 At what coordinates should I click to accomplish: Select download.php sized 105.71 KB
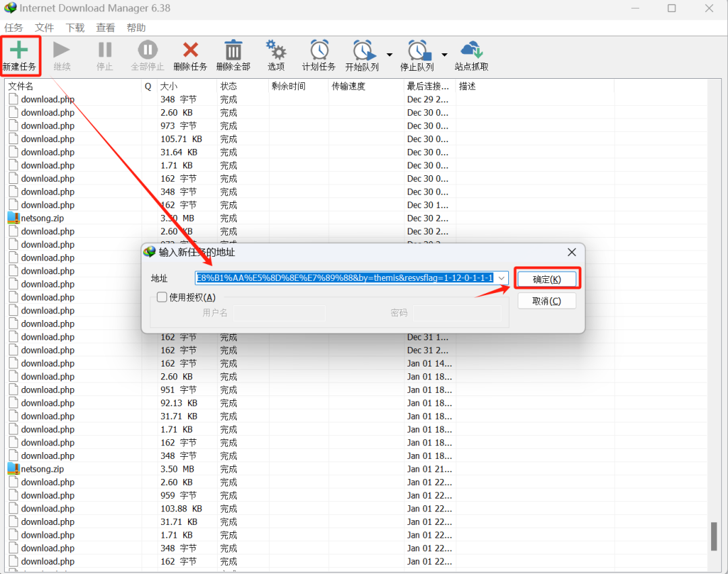48,139
